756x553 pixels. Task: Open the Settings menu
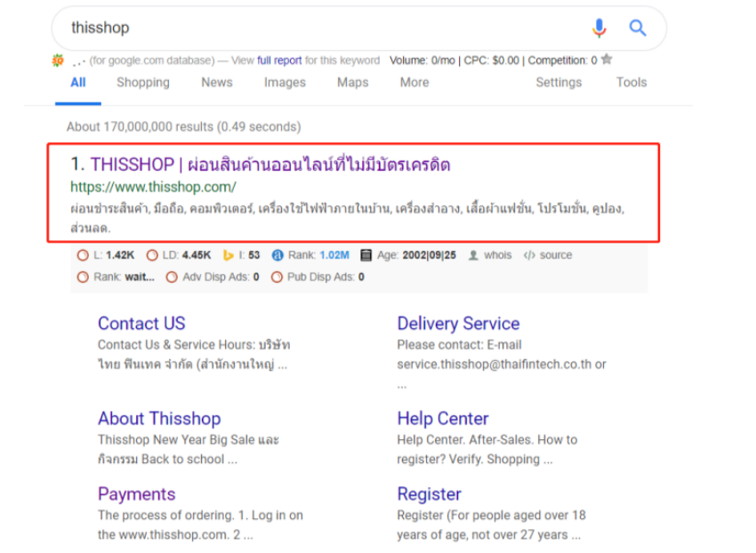coord(558,82)
